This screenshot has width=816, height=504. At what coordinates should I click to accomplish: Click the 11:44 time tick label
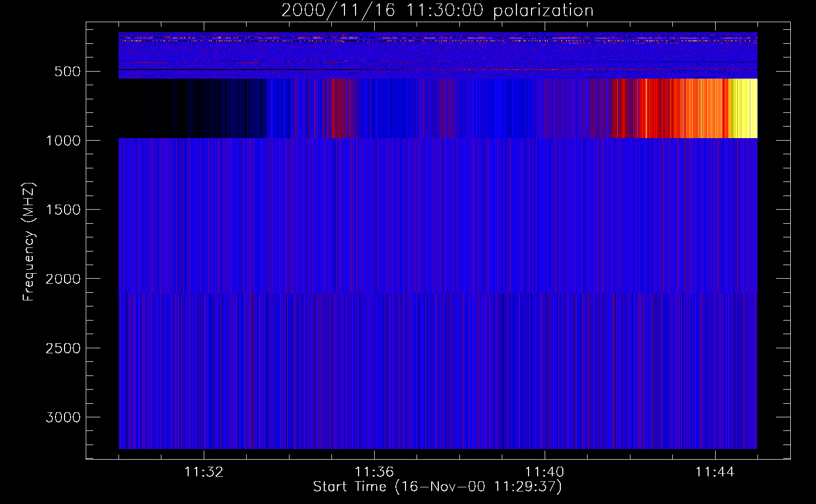tap(715, 472)
